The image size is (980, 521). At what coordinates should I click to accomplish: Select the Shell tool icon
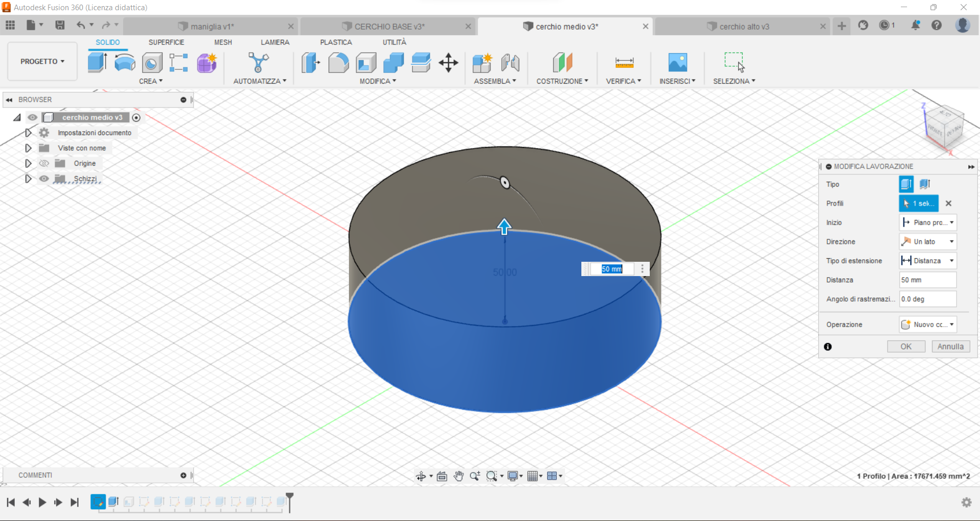point(366,62)
